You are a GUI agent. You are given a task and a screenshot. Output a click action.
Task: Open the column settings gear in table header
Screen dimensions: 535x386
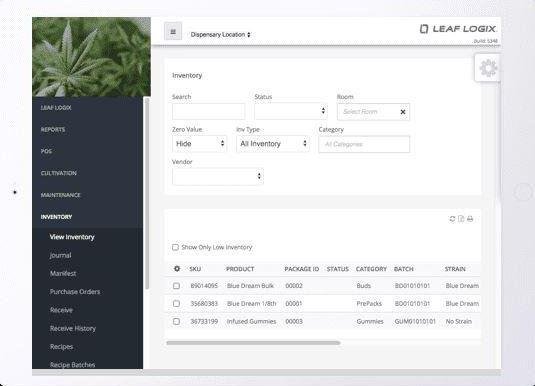177,269
